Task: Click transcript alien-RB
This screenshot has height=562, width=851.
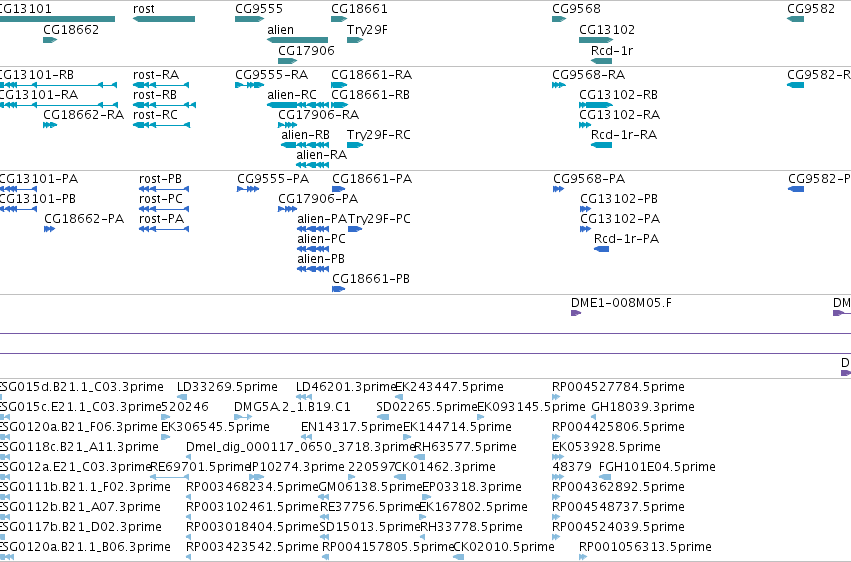Action: coord(305,145)
